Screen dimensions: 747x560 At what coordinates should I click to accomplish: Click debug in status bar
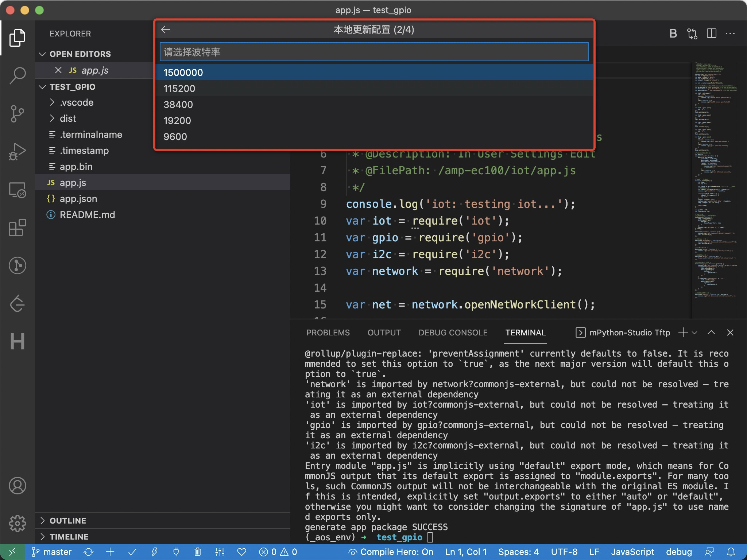tap(679, 552)
